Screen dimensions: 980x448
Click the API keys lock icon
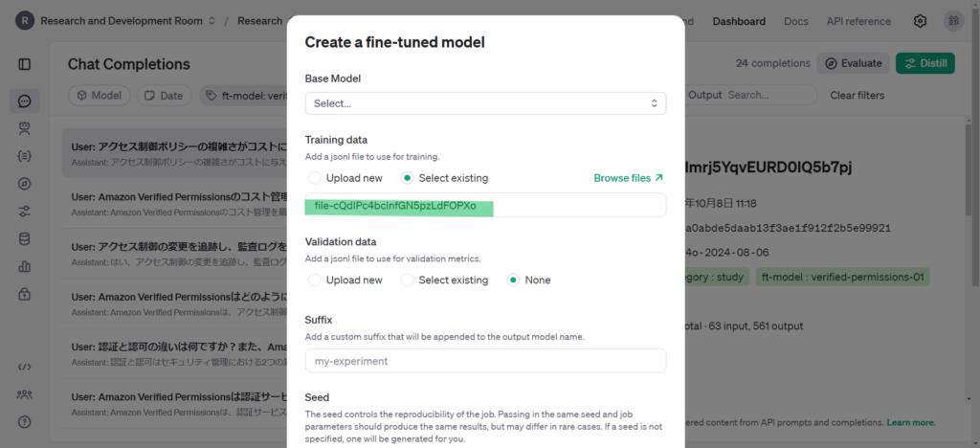coord(25,293)
